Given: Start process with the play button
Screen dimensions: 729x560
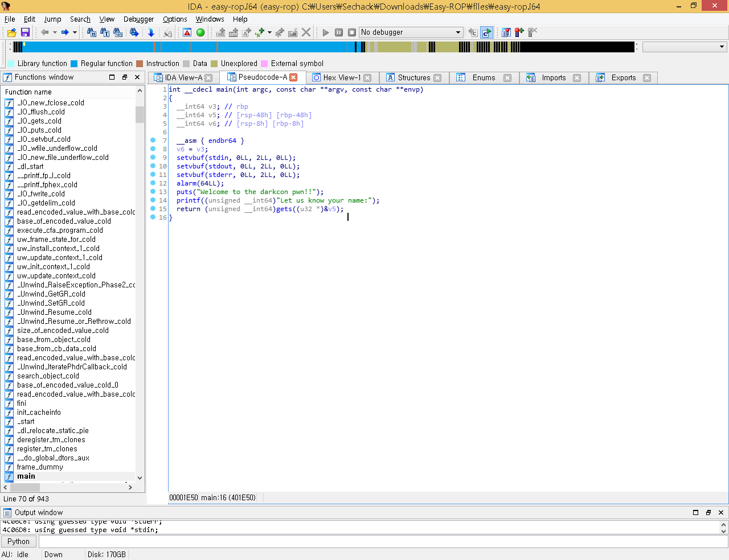Looking at the screenshot, I should (326, 32).
